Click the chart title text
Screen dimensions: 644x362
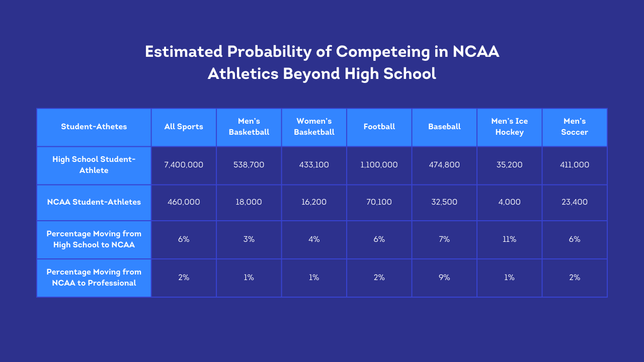tap(322, 62)
